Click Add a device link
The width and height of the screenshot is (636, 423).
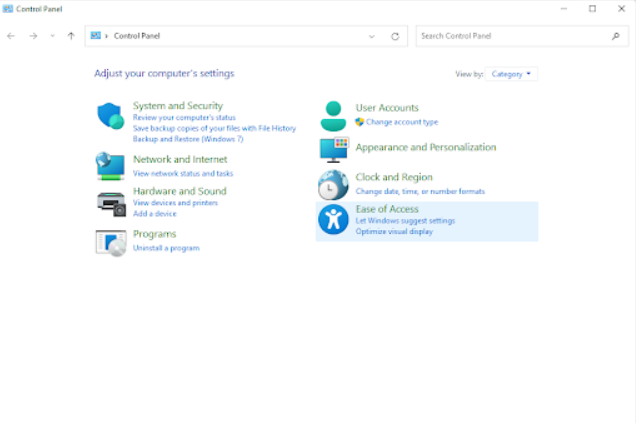coord(155,214)
